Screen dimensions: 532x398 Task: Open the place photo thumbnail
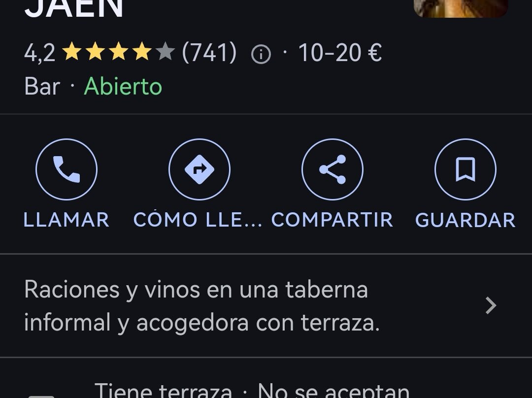(461, 8)
